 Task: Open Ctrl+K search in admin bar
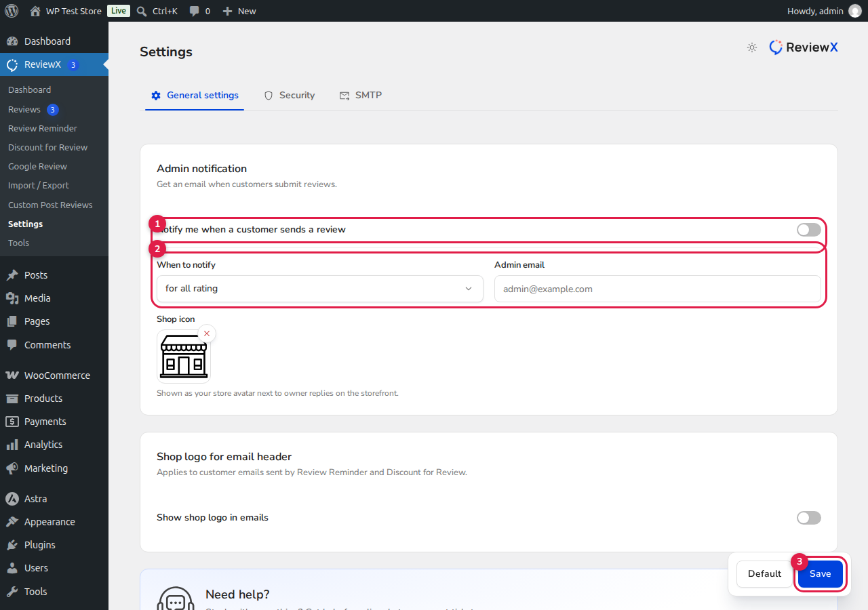click(157, 11)
